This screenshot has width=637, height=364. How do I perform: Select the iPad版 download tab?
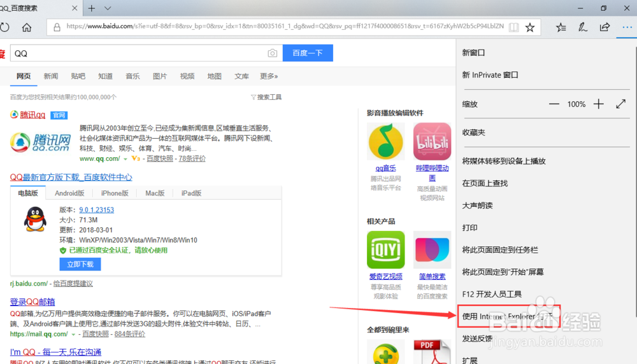pyautogui.click(x=191, y=193)
